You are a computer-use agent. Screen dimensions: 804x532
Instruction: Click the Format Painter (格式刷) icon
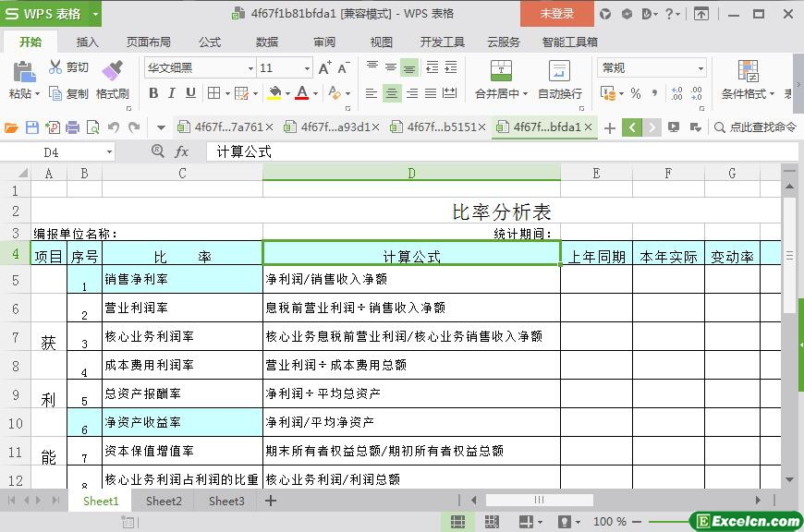112,70
